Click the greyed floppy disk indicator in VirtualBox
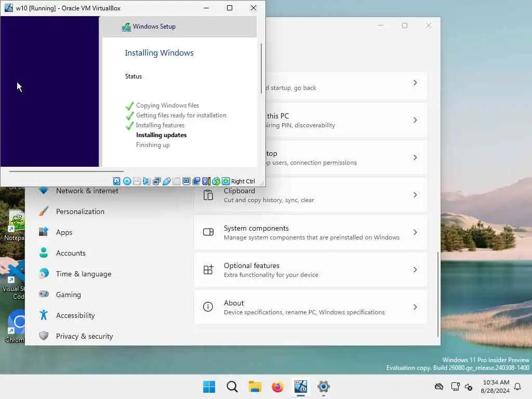This screenshot has height=399, width=532. tap(137, 181)
